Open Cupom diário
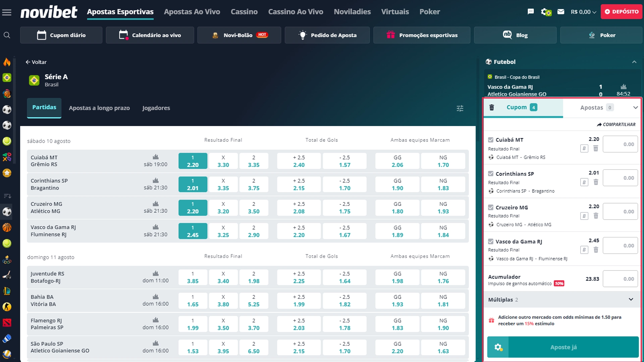644x362 pixels. [61, 35]
